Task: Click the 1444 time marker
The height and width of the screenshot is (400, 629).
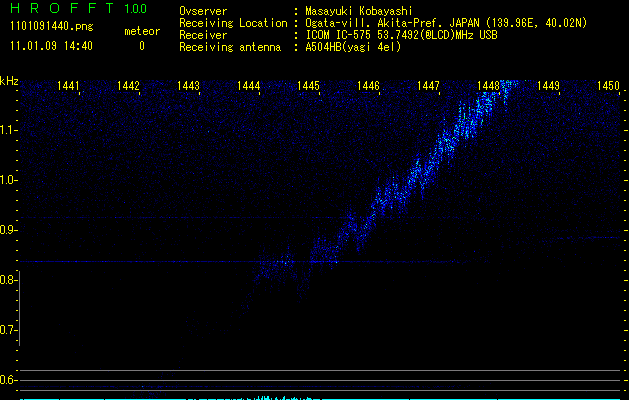Action: tap(248, 85)
